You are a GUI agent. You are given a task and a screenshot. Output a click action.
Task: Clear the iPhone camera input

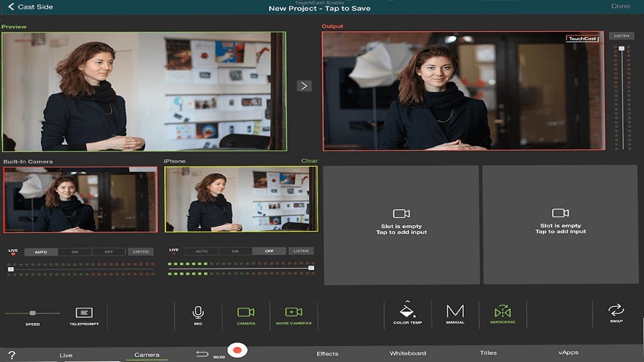pos(309,161)
